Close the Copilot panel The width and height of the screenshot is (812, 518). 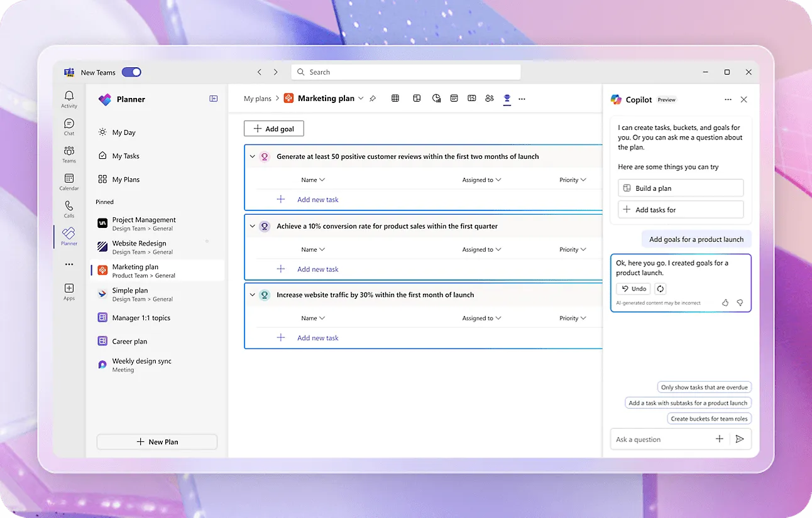pyautogui.click(x=744, y=99)
